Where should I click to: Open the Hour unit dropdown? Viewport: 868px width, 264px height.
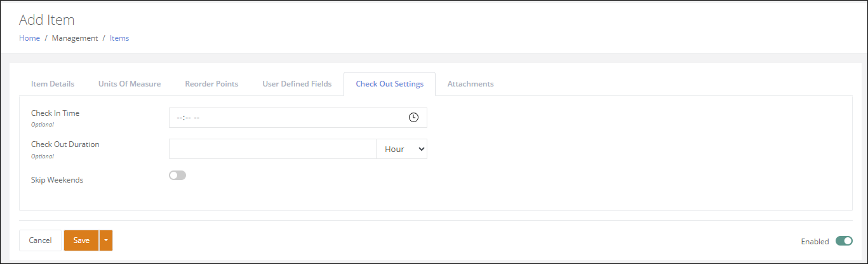pyautogui.click(x=402, y=149)
